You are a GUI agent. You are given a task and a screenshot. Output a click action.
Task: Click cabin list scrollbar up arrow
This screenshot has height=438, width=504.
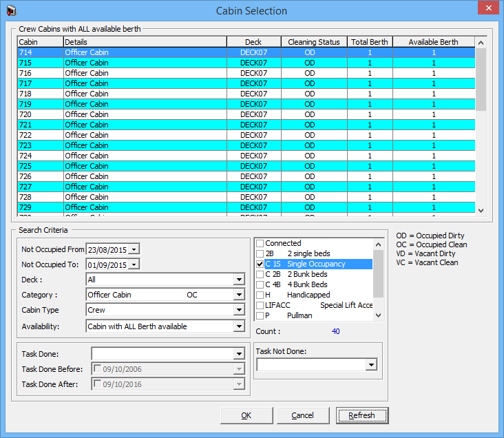click(481, 43)
